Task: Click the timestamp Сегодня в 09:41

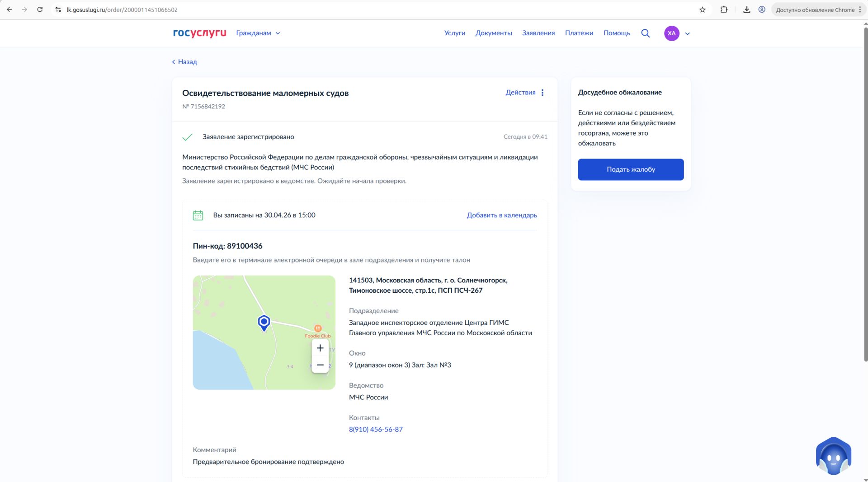Action: tap(525, 136)
